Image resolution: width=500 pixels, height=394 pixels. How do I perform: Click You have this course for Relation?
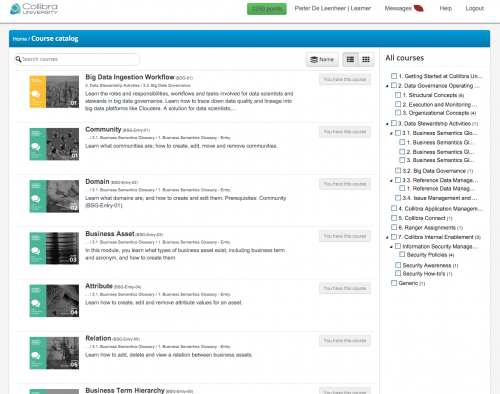[x=345, y=341]
